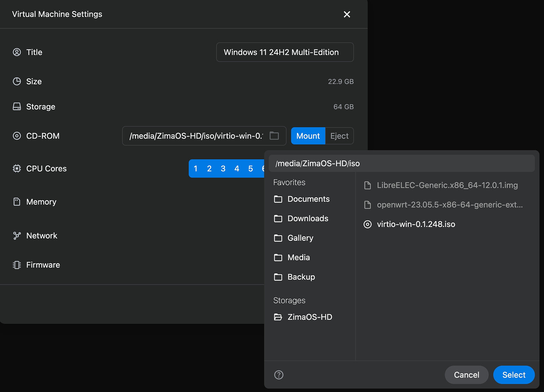Select 1 CPU core
This screenshot has width=544, height=392.
pos(195,169)
